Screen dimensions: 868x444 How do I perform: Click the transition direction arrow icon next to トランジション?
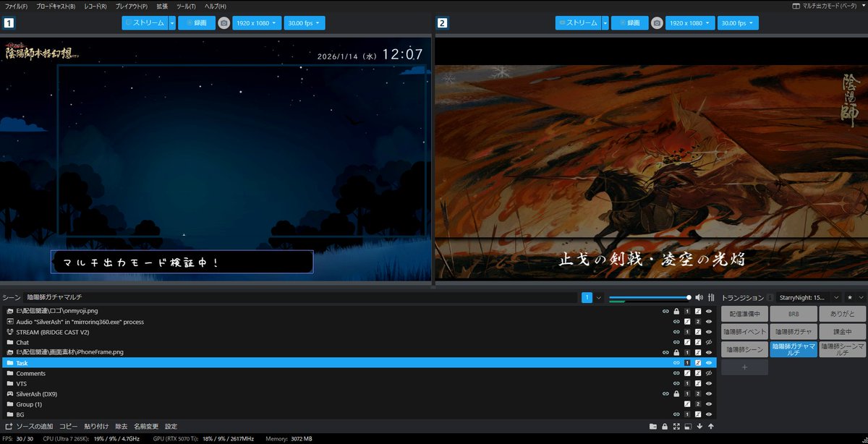click(x=770, y=297)
